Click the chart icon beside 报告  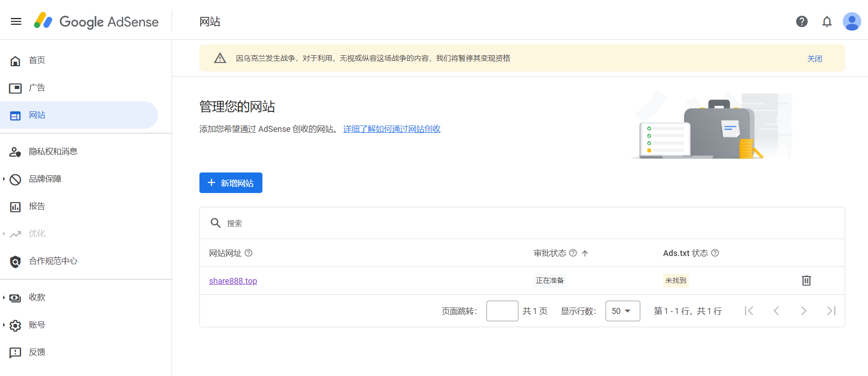(x=16, y=207)
